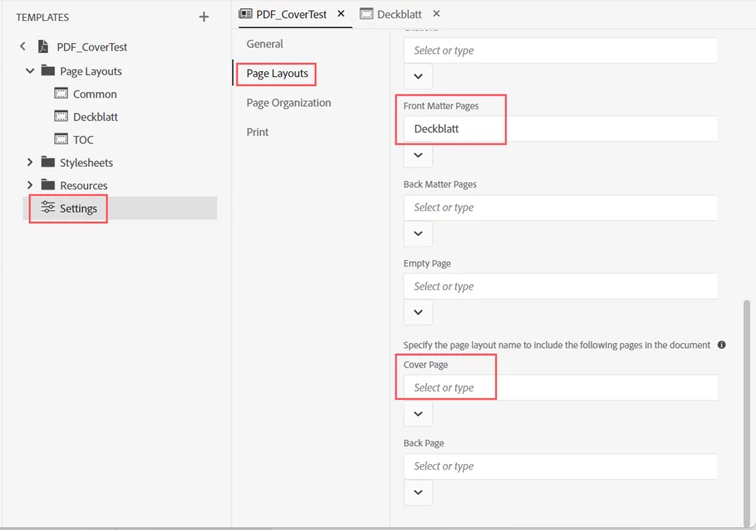Image resolution: width=756 pixels, height=530 pixels.
Task: Click the topmost Select or type field
Action: pos(560,50)
